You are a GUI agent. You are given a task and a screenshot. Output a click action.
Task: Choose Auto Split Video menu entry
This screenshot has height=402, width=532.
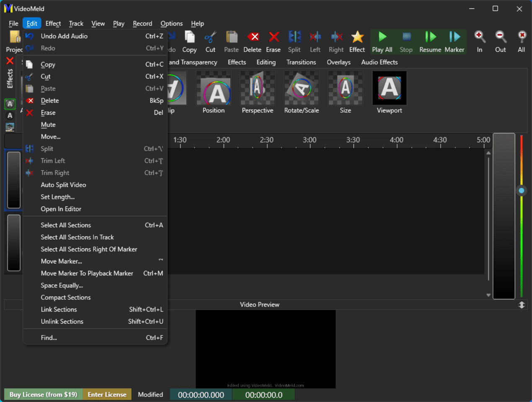coord(95,185)
